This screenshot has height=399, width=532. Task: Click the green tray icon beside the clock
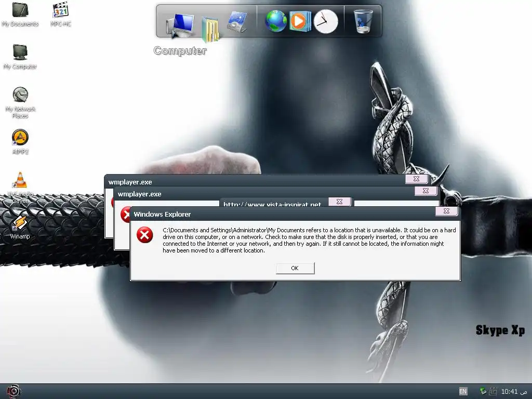pos(483,391)
